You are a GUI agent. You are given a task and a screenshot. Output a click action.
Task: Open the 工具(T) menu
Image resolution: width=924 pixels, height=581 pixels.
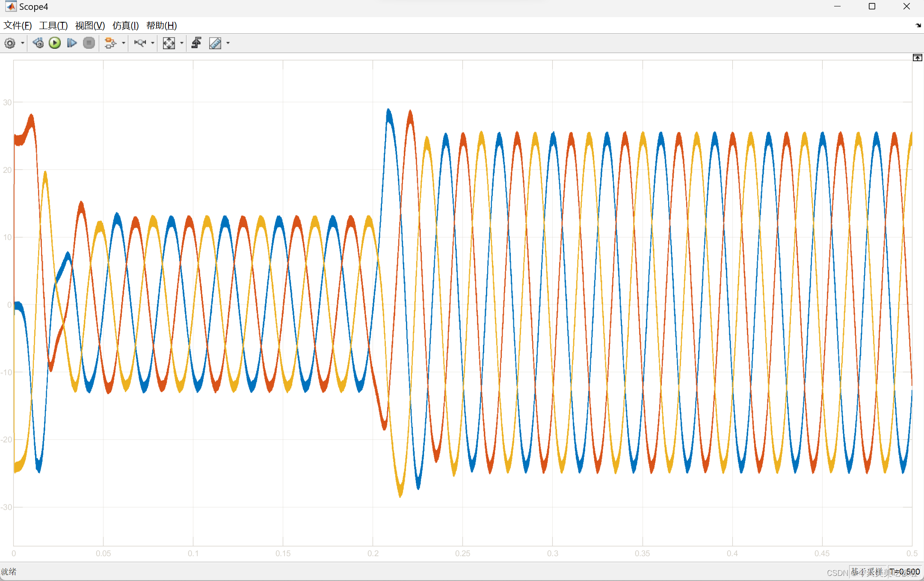tap(53, 26)
